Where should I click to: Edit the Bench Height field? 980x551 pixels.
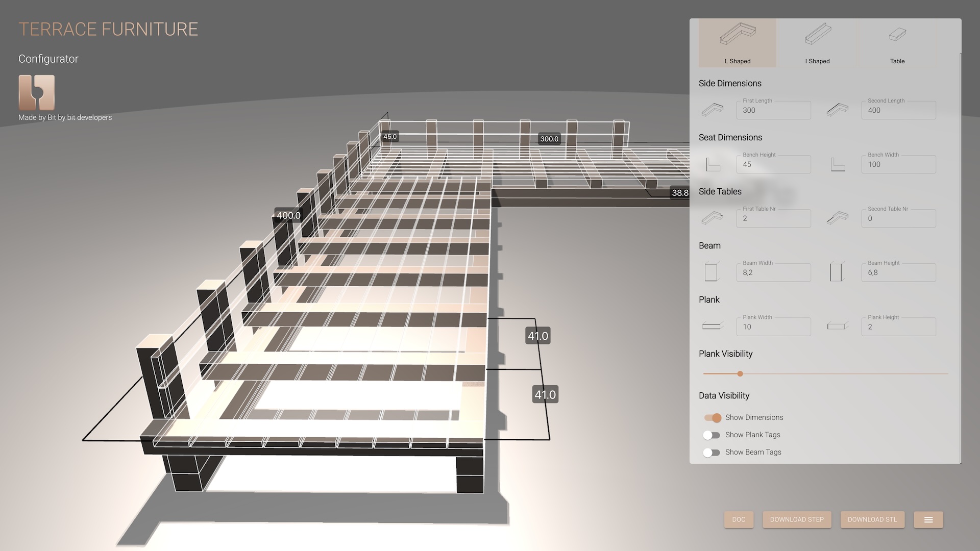pyautogui.click(x=773, y=164)
